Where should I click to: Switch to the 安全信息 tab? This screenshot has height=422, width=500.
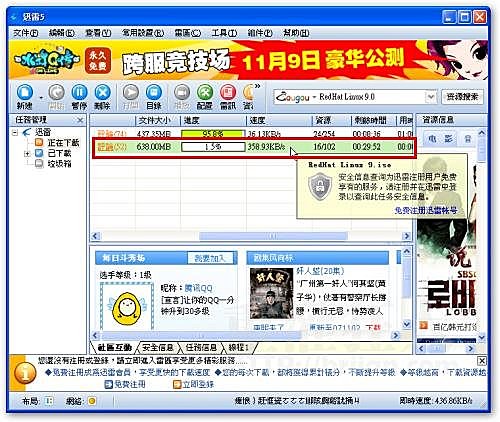tap(157, 348)
